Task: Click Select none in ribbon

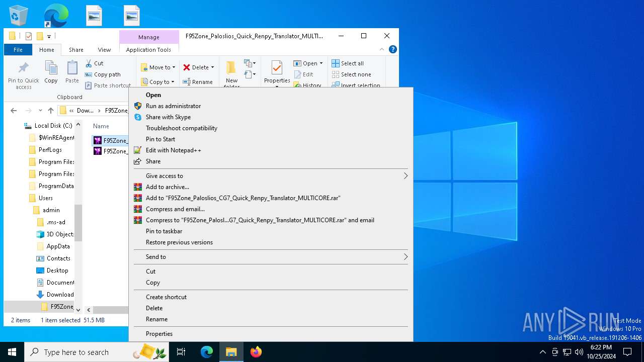Action: (x=351, y=74)
